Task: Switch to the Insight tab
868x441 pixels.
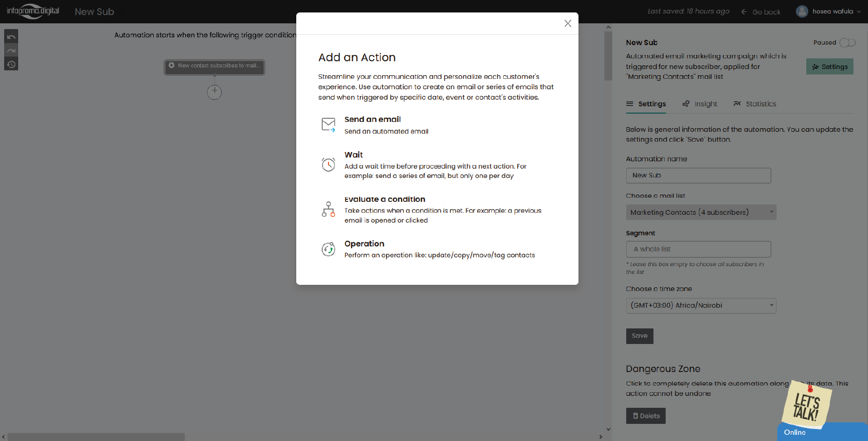Action: coord(700,104)
